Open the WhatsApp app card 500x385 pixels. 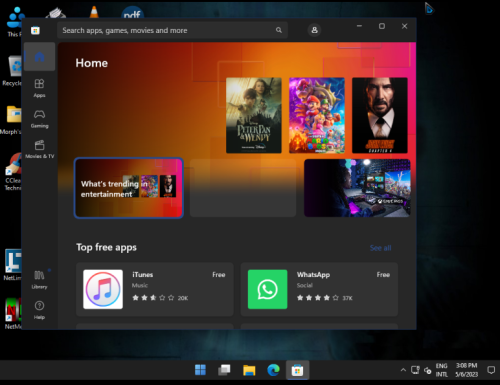click(319, 289)
